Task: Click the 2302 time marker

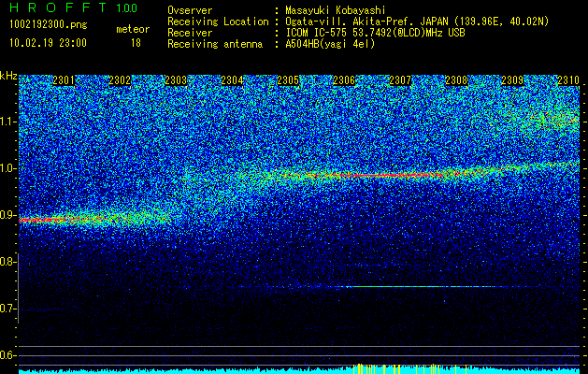Action: [x=120, y=80]
